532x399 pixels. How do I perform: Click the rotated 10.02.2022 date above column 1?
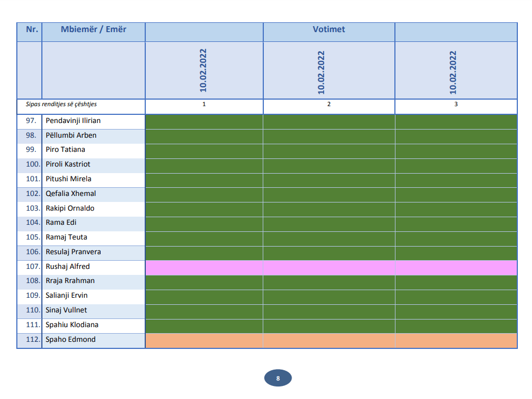[x=204, y=71]
